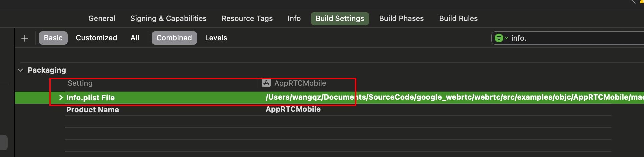Open the General tab

pos(102,19)
